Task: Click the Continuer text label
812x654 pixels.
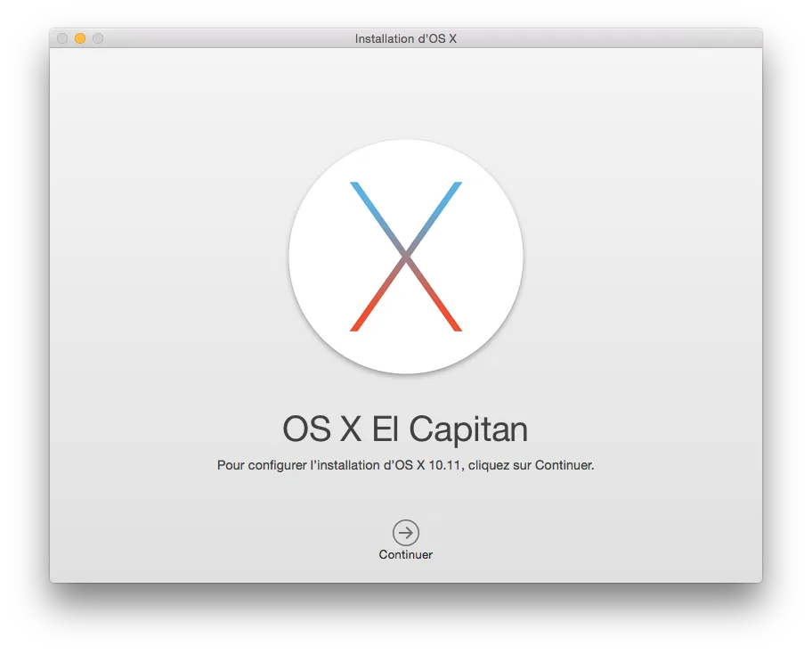Action: (x=405, y=554)
